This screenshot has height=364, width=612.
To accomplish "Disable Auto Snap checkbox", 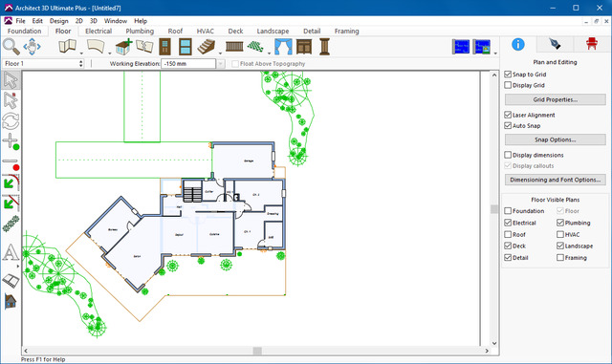I will 508,125.
